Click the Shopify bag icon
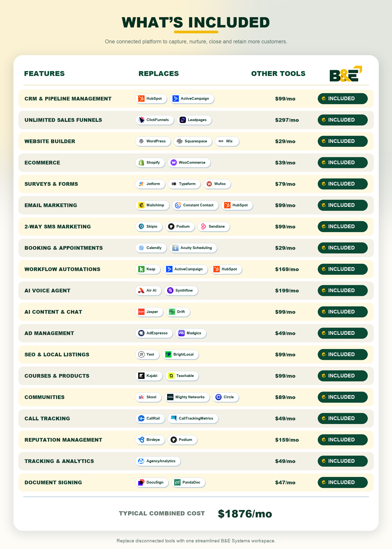Viewport: 392px width, 549px height. (141, 162)
